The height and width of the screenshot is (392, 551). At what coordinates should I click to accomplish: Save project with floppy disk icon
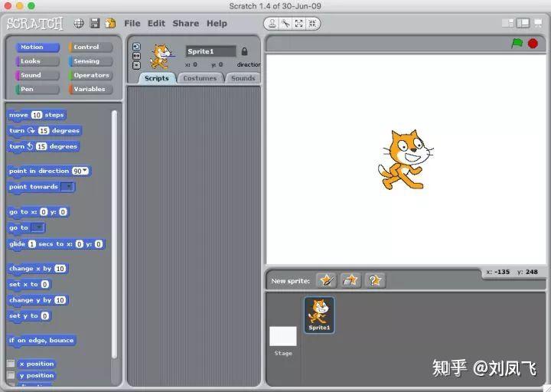pos(95,24)
